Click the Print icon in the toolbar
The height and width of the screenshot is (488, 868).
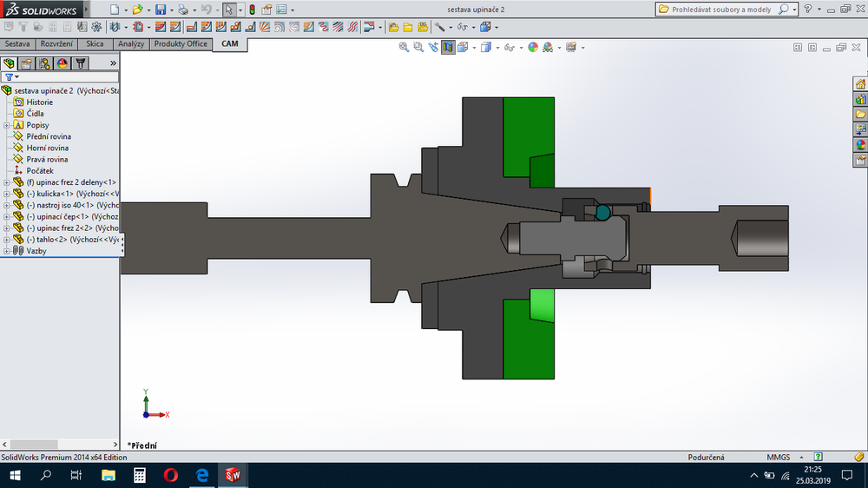182,10
